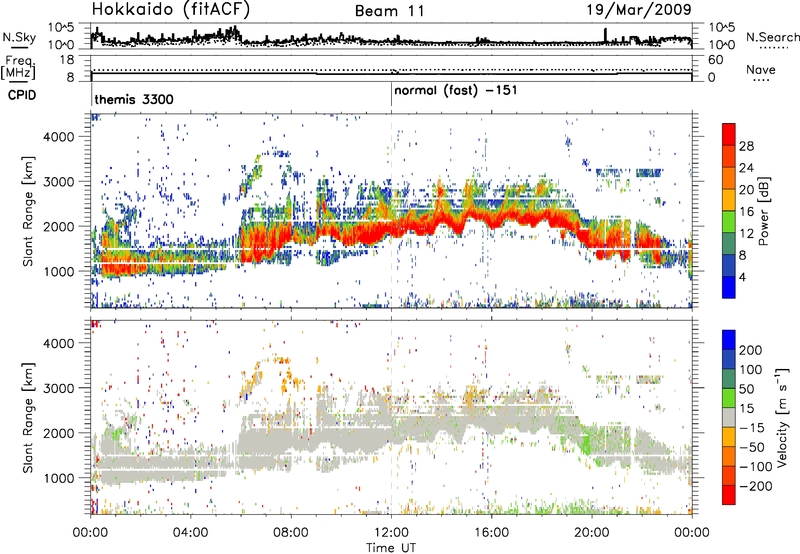Click the 'N.Sky' legend label

coord(19,37)
